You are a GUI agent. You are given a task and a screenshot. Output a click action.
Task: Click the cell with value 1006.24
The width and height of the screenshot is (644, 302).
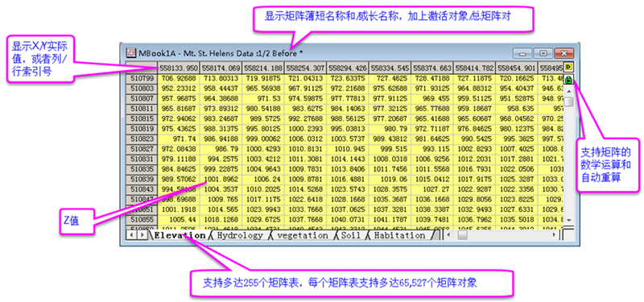(x=263, y=179)
